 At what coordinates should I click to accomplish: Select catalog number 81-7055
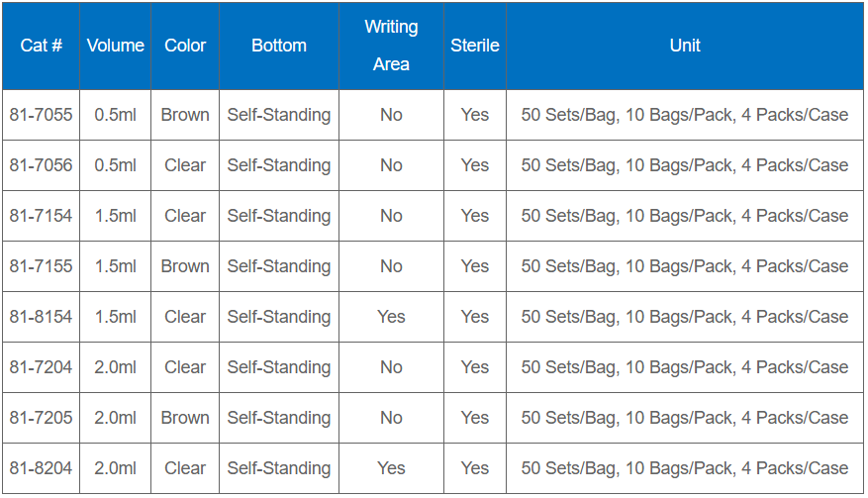41,115
